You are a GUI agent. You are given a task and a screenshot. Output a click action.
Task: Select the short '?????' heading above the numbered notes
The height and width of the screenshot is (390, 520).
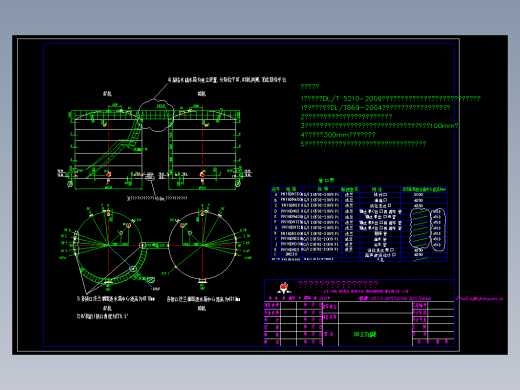click(x=310, y=87)
